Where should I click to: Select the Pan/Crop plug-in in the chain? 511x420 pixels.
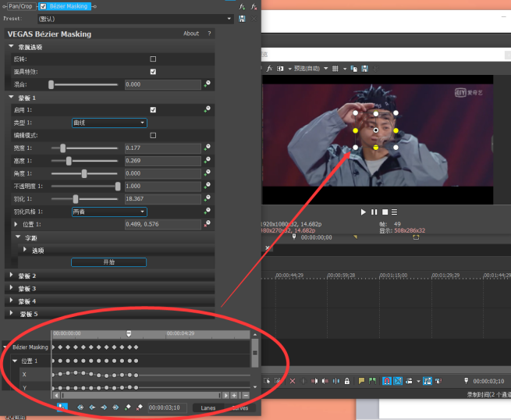pyautogui.click(x=20, y=6)
